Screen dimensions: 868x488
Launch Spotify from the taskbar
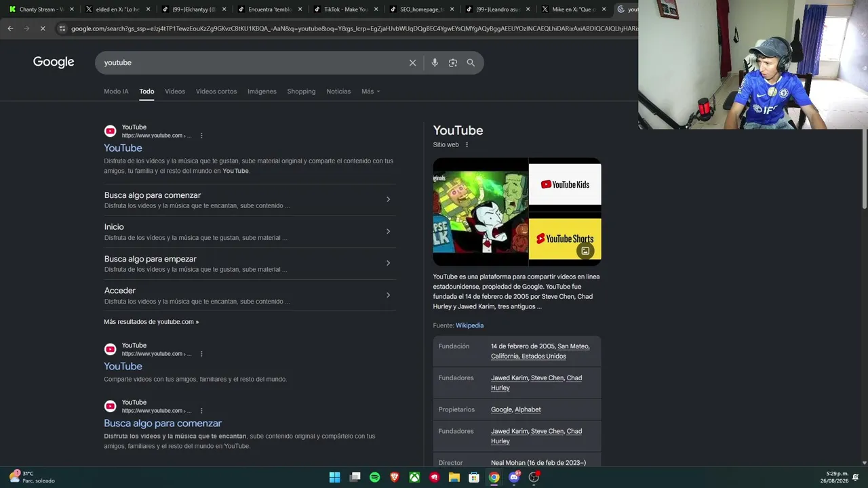point(374,477)
